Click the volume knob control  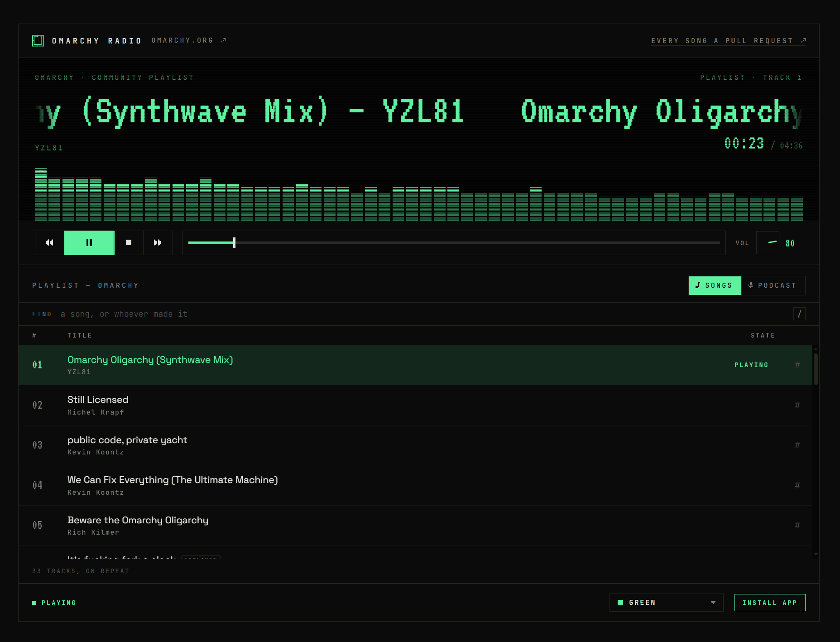pos(768,243)
